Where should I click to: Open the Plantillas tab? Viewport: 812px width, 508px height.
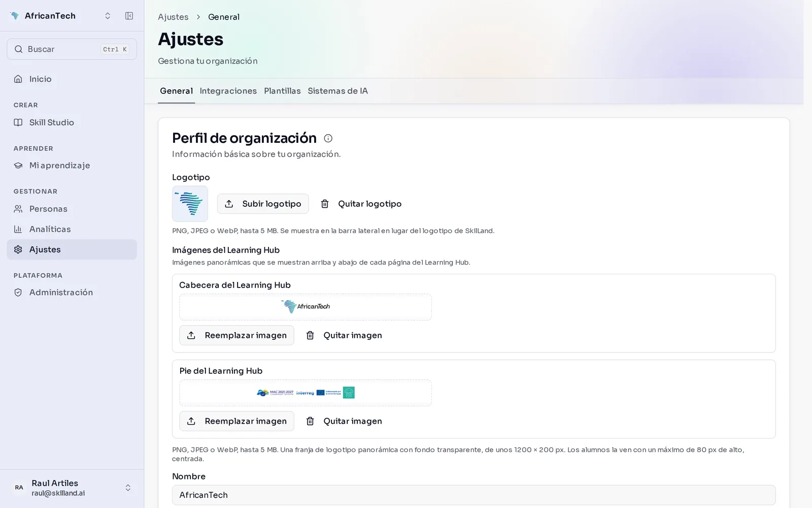282,91
